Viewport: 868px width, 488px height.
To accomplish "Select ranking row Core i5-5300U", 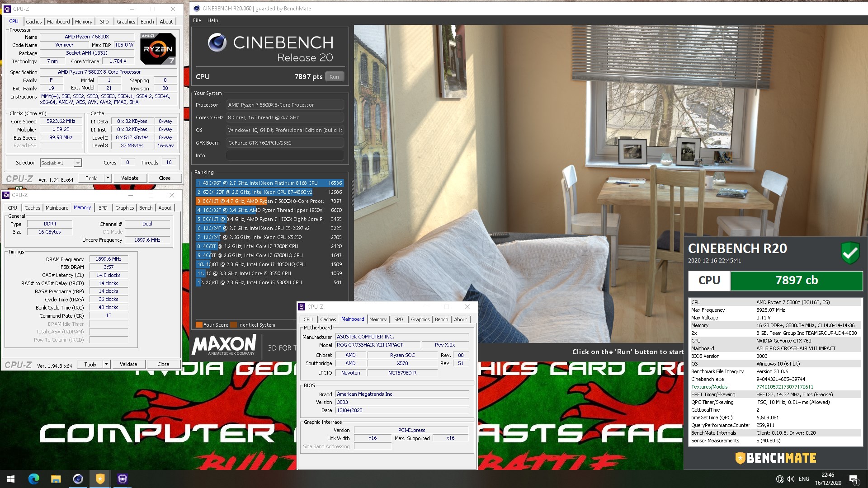I will [270, 282].
